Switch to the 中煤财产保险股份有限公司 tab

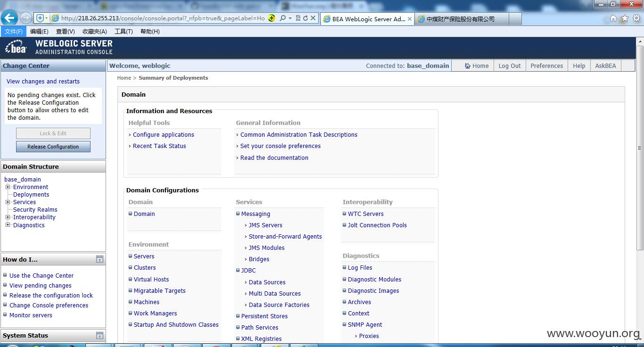pyautogui.click(x=462, y=19)
